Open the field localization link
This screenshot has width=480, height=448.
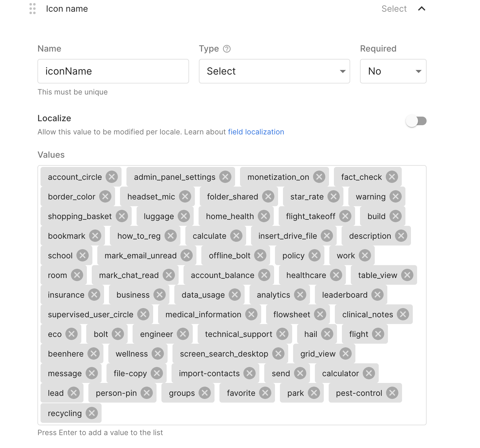click(256, 132)
